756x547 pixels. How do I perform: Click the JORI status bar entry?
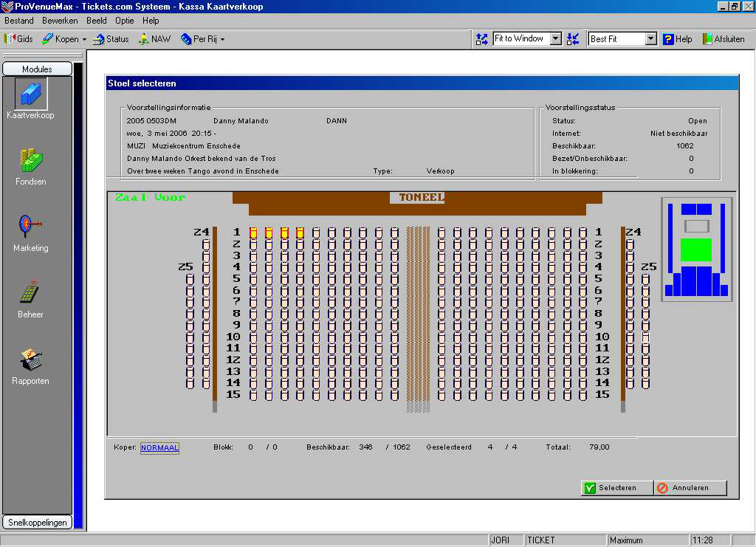(x=500, y=540)
